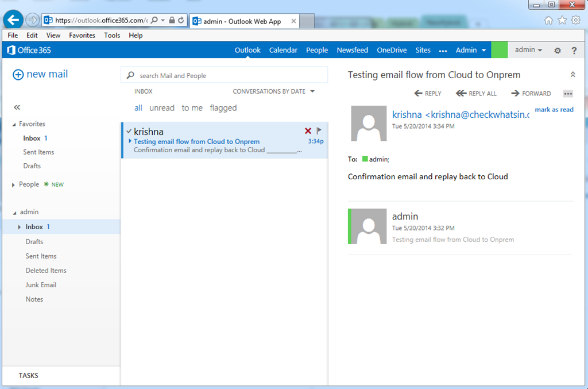Open the Edit menu

(x=32, y=35)
